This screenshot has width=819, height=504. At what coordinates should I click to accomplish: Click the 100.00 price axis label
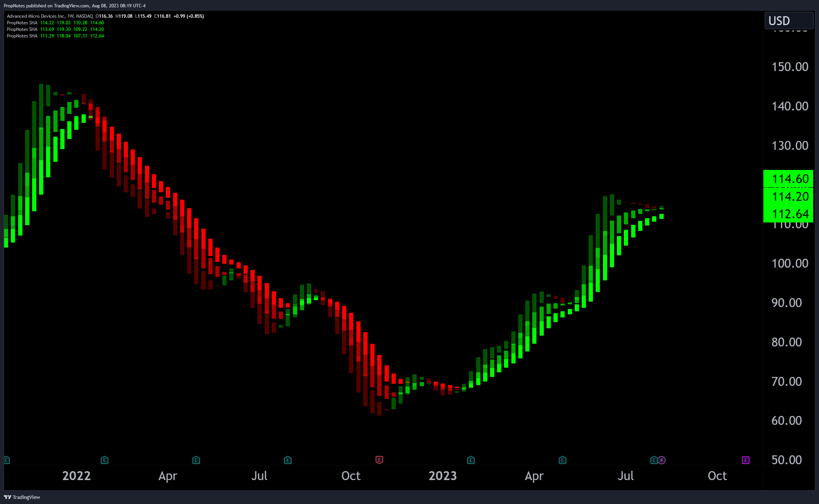790,263
